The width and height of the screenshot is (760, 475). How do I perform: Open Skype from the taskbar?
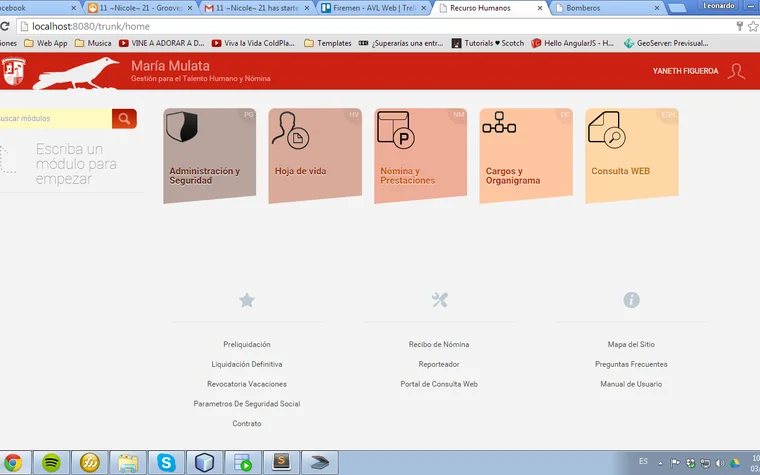(166, 463)
